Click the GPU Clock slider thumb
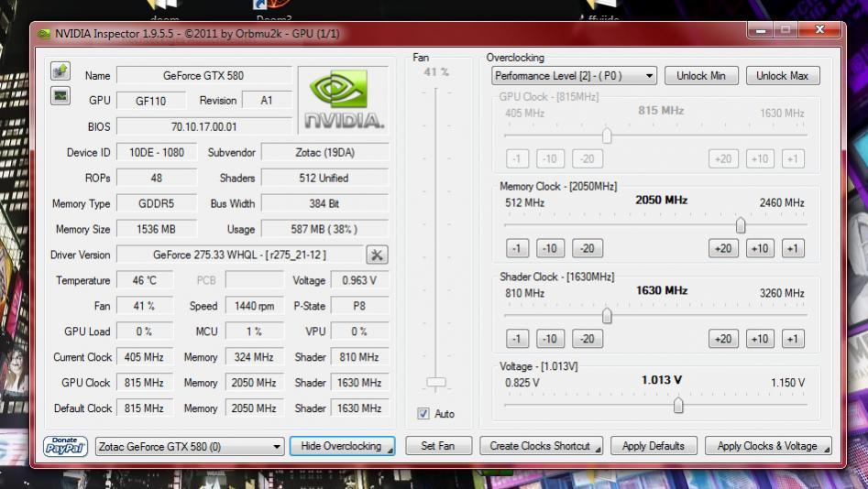Image resolution: width=868 pixels, height=489 pixels. pos(607,136)
